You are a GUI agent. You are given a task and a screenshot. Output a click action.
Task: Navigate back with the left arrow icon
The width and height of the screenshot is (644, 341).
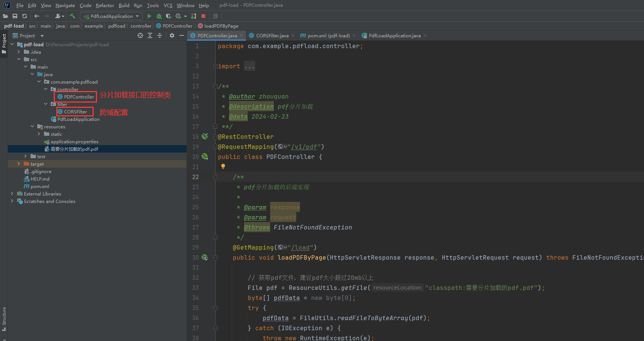tap(37, 16)
